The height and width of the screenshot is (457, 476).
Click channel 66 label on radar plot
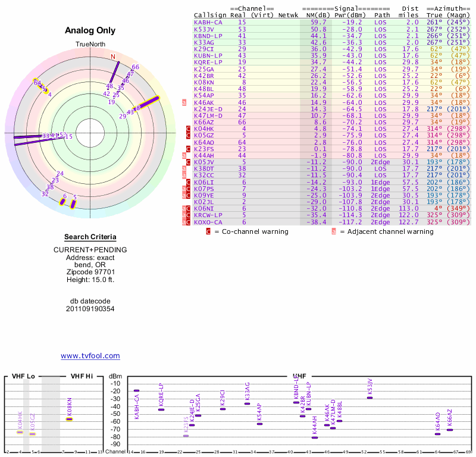(x=136, y=67)
